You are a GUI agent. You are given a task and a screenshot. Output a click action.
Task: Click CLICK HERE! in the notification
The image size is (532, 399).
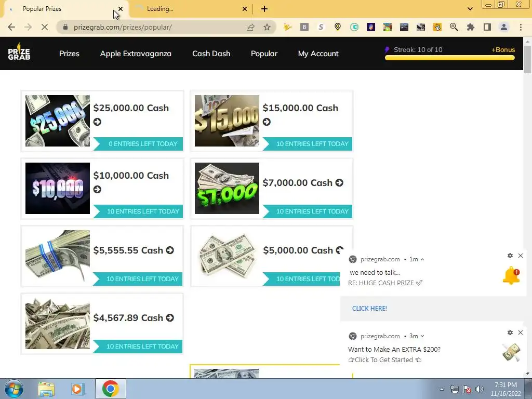tap(369, 309)
